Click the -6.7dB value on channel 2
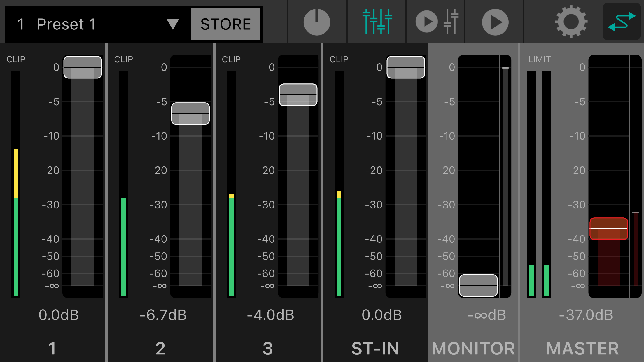This screenshot has width=644, height=362. tap(163, 315)
